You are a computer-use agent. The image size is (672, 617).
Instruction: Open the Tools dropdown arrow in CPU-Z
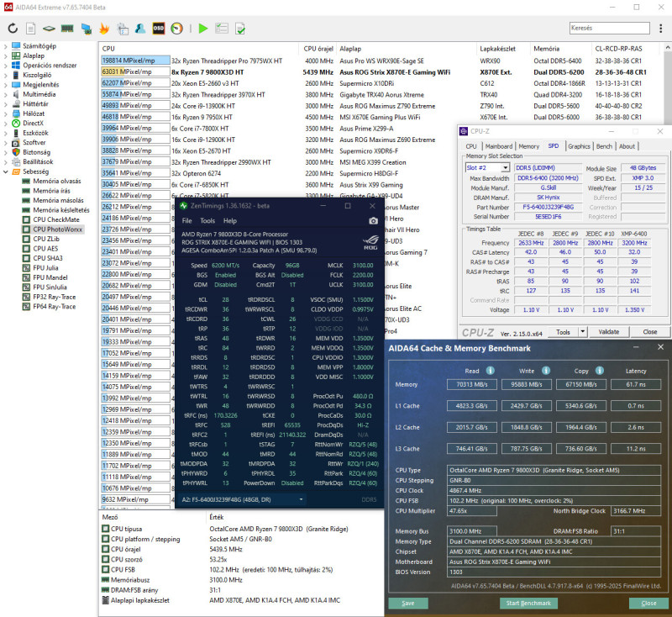(x=582, y=331)
